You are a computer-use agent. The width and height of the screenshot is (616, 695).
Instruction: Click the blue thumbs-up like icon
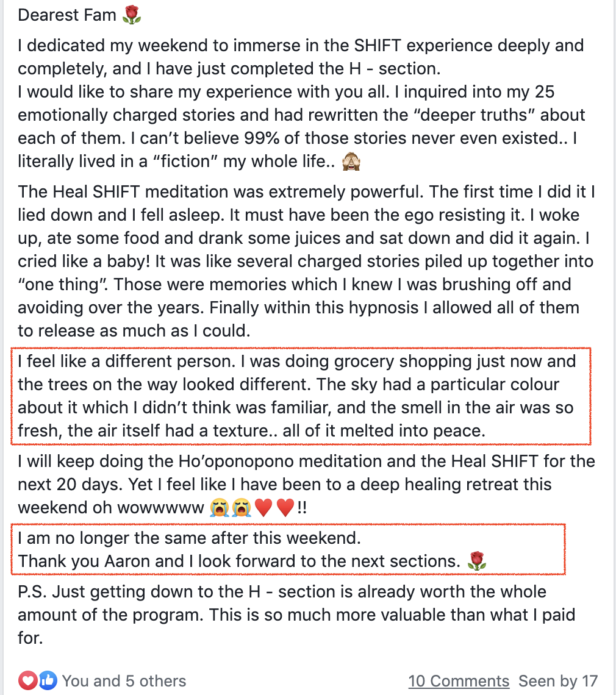click(x=48, y=680)
